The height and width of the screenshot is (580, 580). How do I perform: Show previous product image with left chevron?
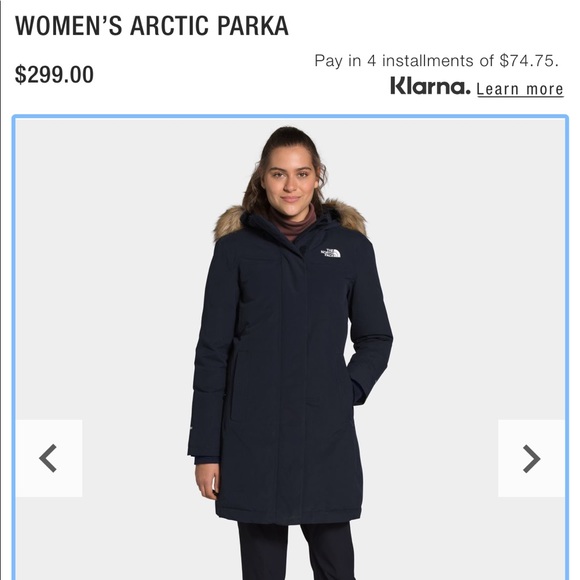[x=48, y=458]
